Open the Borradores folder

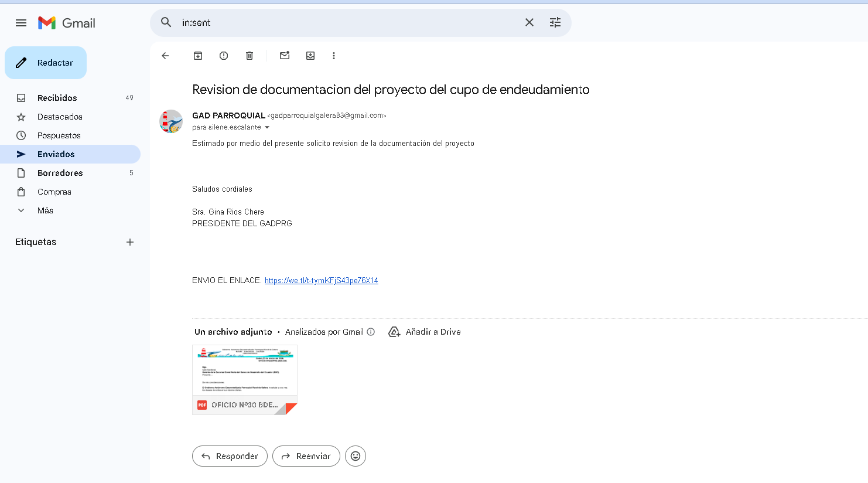60,173
